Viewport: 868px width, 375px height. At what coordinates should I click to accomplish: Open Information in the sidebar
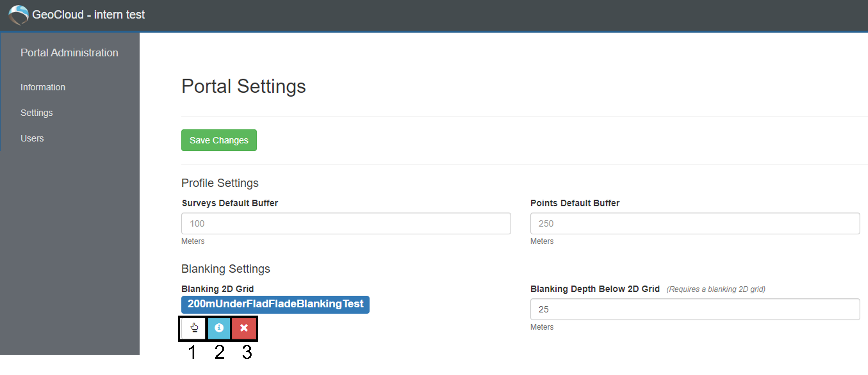pos(43,87)
